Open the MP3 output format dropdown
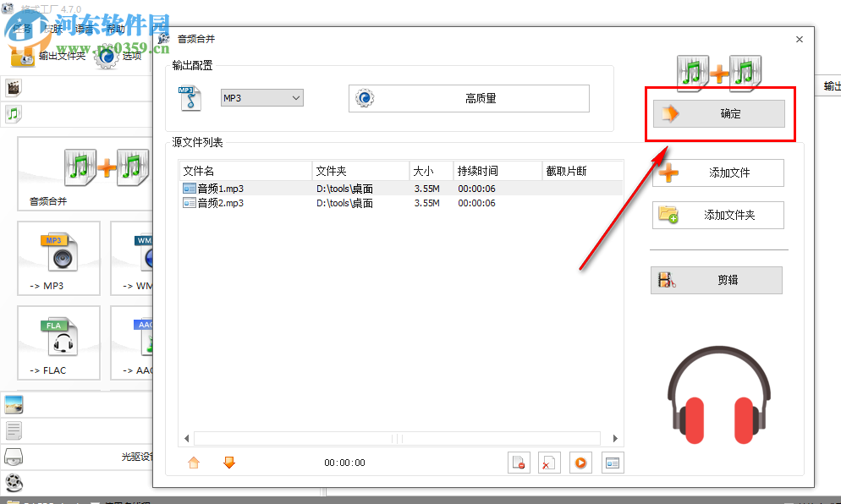Screen dimensions: 841x504 point(261,97)
